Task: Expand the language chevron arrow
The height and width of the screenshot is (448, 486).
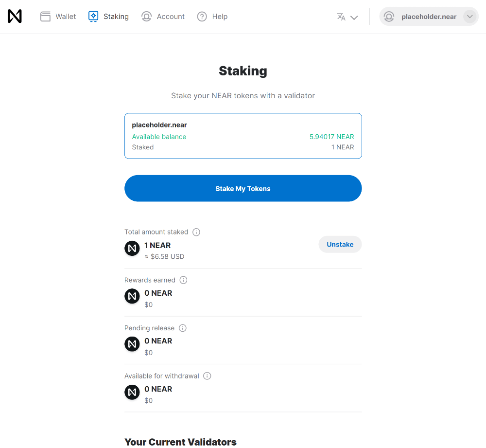Action: click(354, 18)
